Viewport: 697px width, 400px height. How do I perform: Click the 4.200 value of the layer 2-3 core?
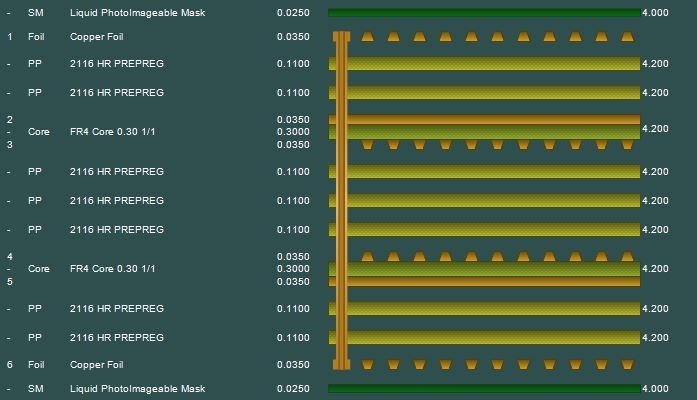click(x=655, y=129)
